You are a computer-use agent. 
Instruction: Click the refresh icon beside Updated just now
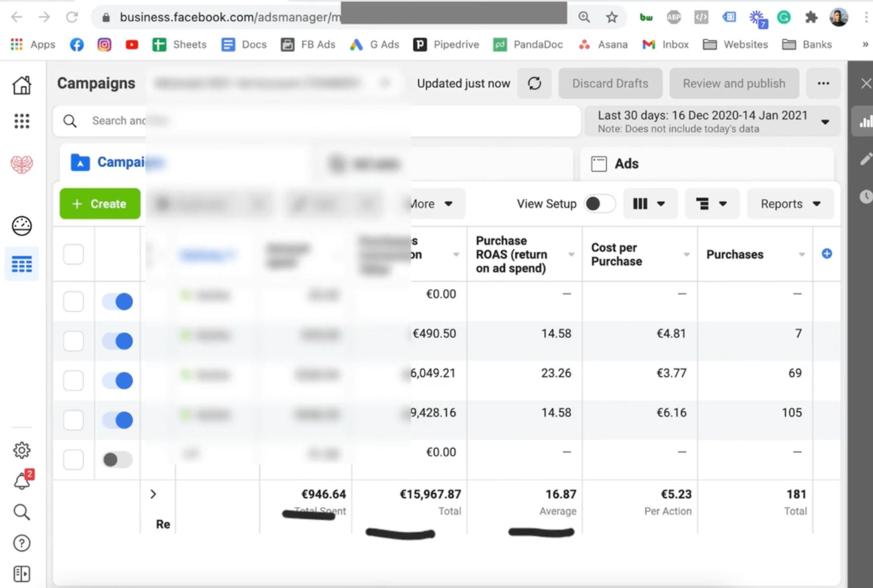(534, 83)
